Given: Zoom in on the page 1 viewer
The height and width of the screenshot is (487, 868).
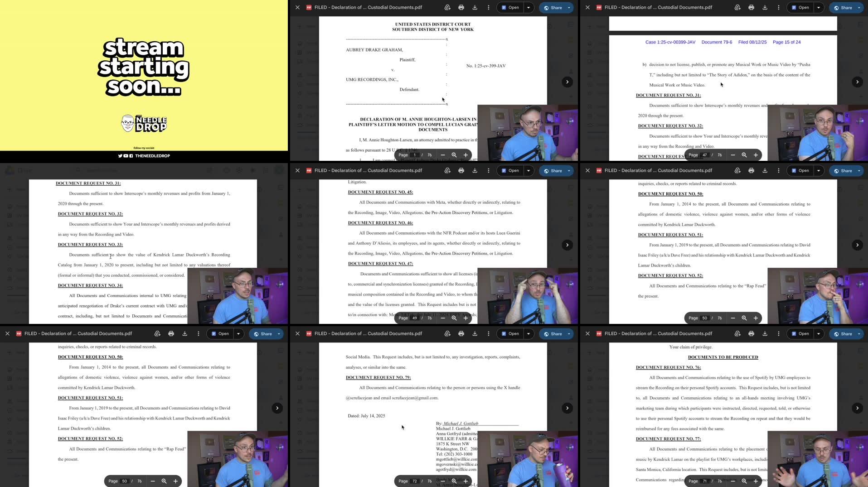Looking at the screenshot, I should point(466,155).
